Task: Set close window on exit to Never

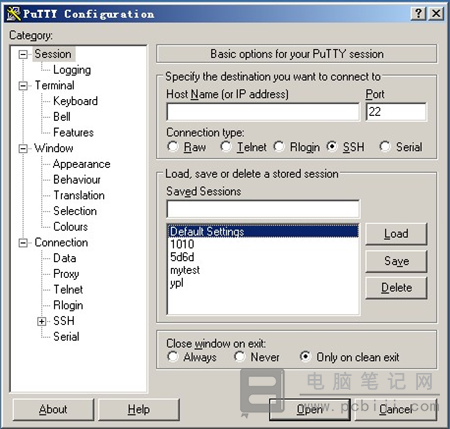Action: (x=239, y=357)
